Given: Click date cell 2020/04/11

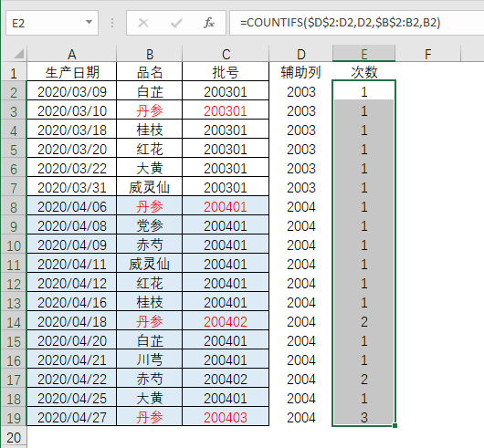Looking at the screenshot, I should 71,264.
